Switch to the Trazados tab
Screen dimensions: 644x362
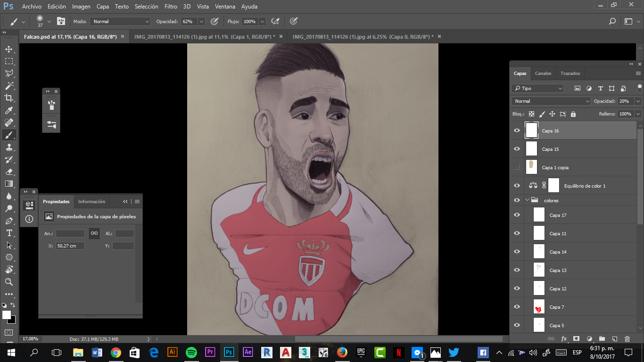point(570,74)
